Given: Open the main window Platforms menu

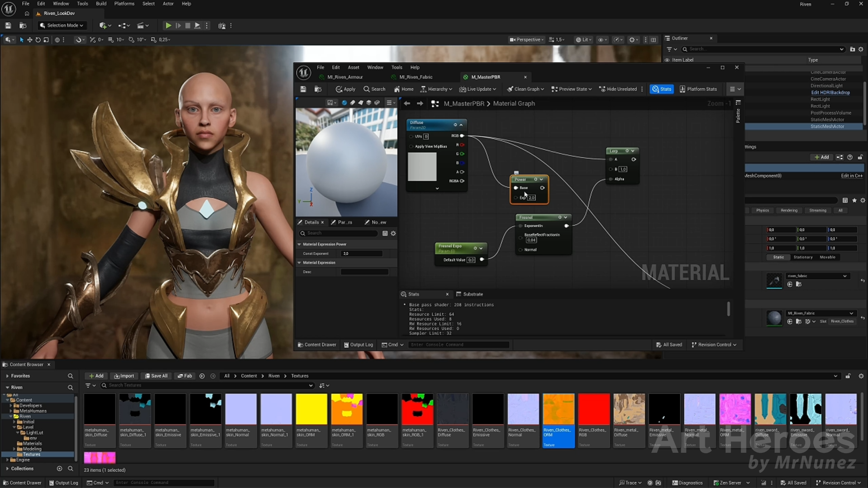Looking at the screenshot, I should (124, 4).
